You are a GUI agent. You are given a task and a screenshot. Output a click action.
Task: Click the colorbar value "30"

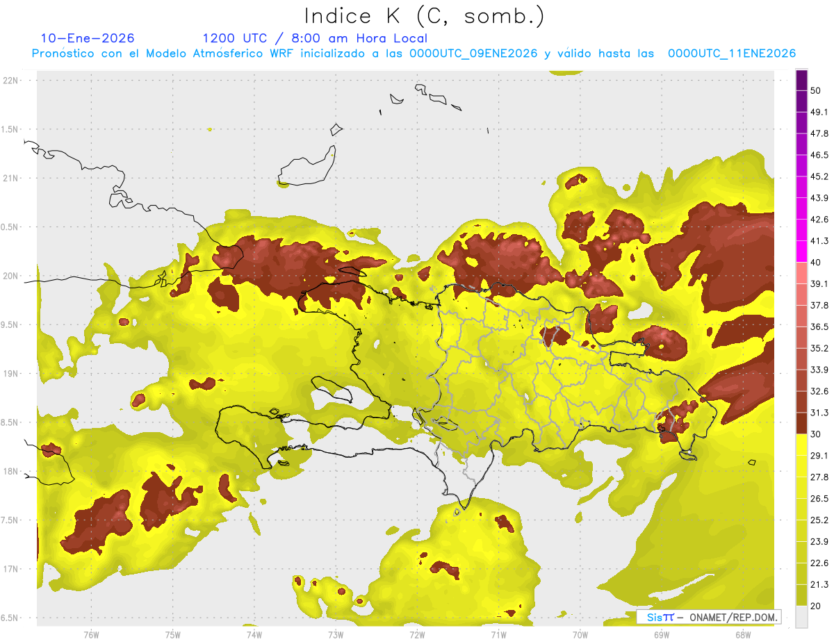coord(816,434)
